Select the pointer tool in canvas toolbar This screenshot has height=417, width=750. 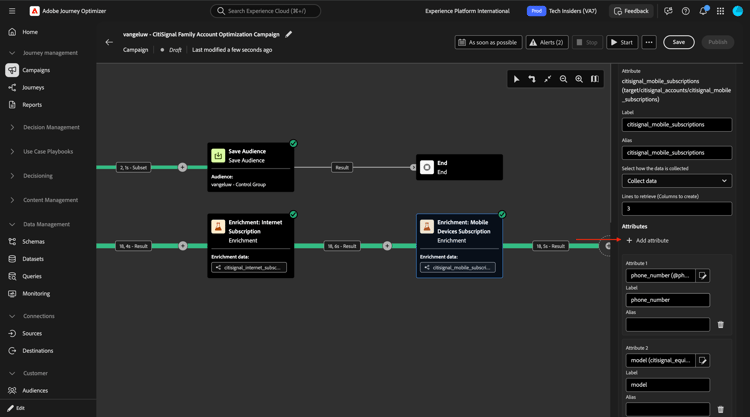click(x=517, y=79)
